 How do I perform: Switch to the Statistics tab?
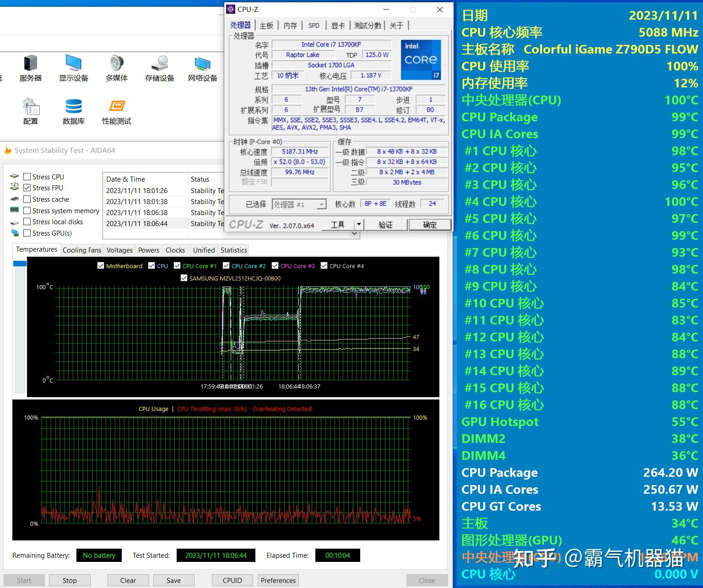233,250
